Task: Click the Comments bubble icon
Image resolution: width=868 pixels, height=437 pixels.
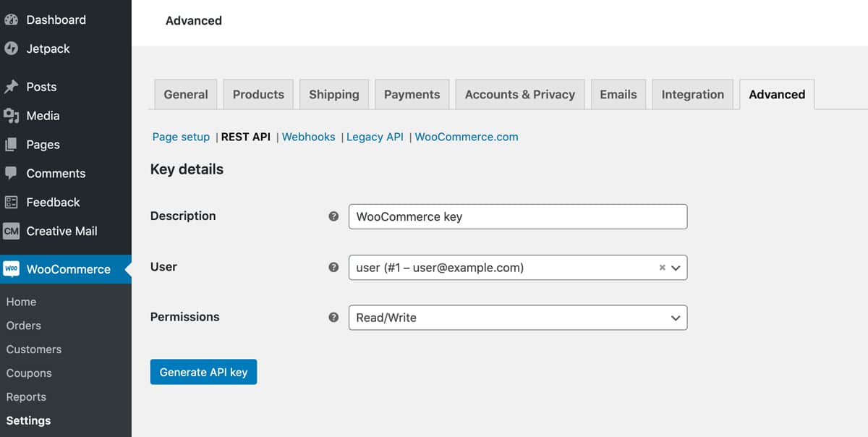Action: tap(11, 174)
